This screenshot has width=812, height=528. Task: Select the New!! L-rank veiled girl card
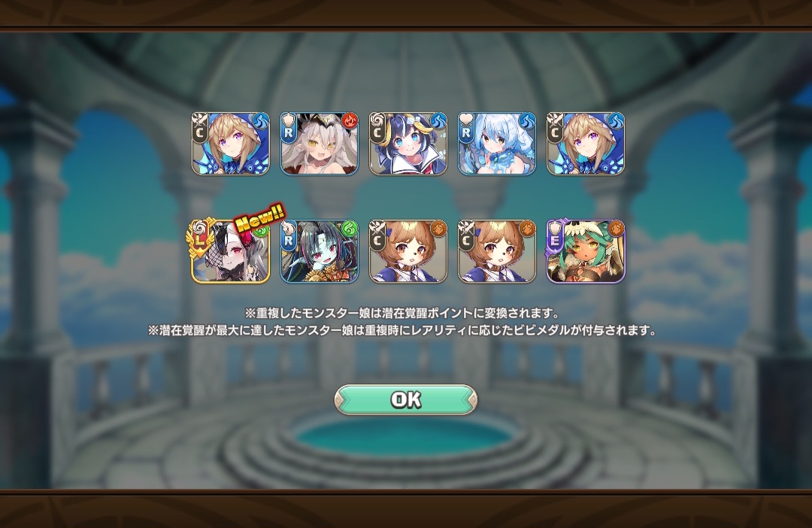[231, 251]
